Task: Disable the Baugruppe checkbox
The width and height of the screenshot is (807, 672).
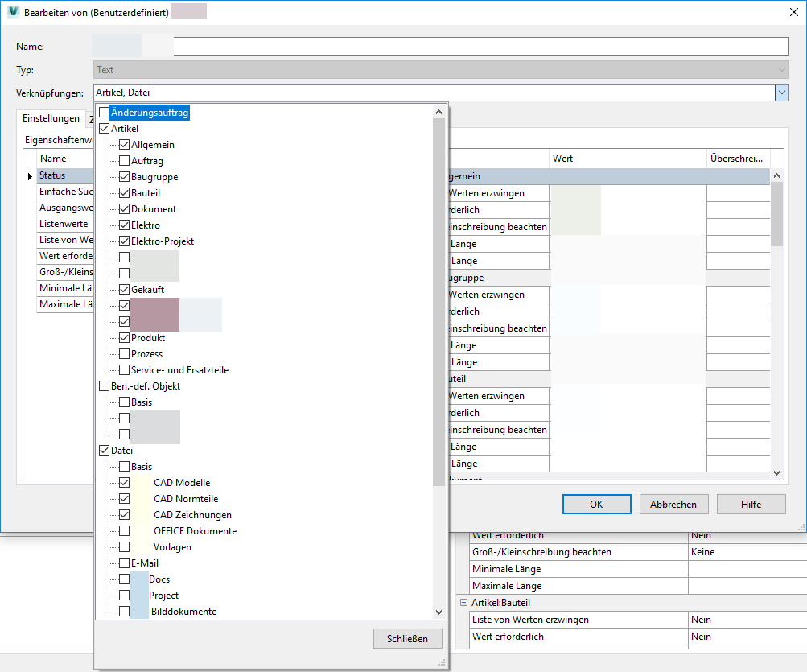Action: coord(125,176)
